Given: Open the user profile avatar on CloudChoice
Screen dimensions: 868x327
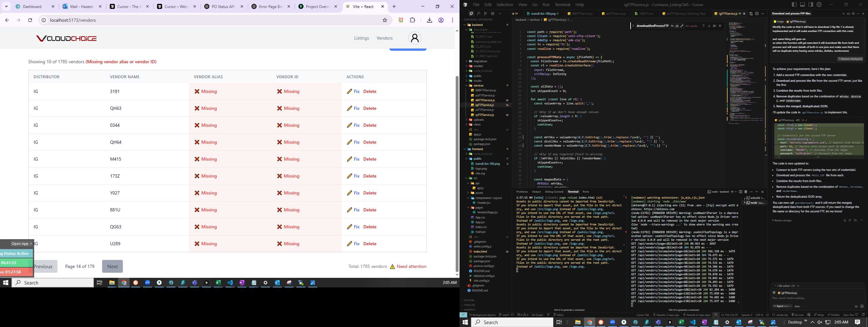Looking at the screenshot, I should 415,38.
